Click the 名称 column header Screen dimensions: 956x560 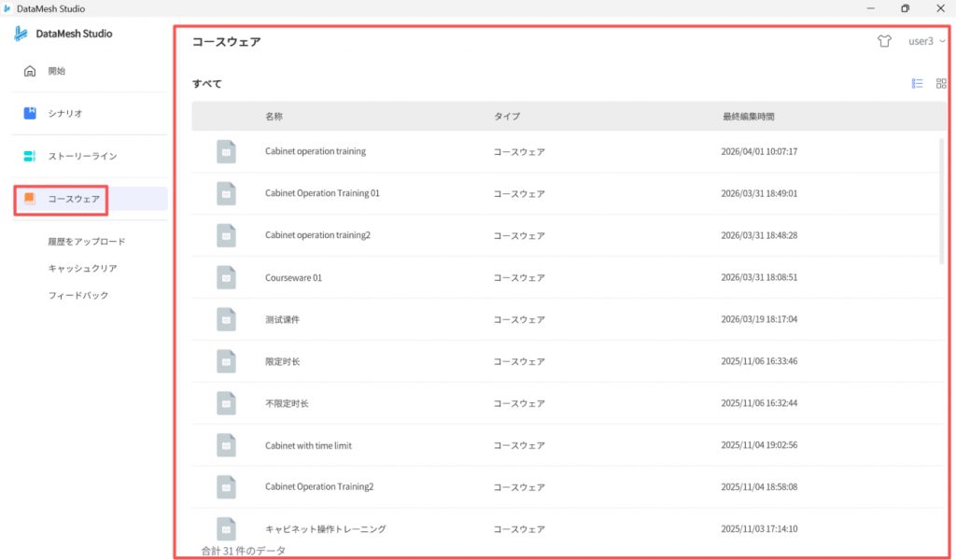coord(274,117)
